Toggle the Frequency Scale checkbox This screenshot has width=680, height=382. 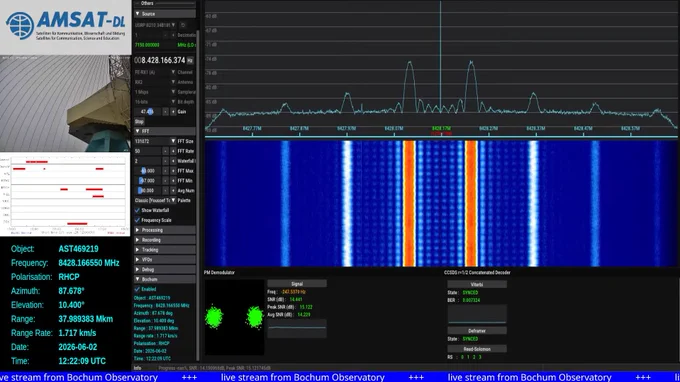click(x=137, y=220)
